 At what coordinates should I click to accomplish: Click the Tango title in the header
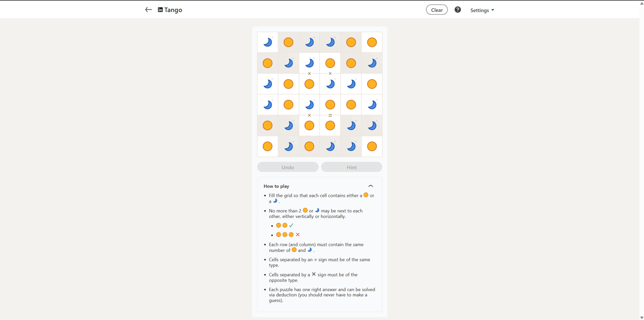pyautogui.click(x=173, y=10)
